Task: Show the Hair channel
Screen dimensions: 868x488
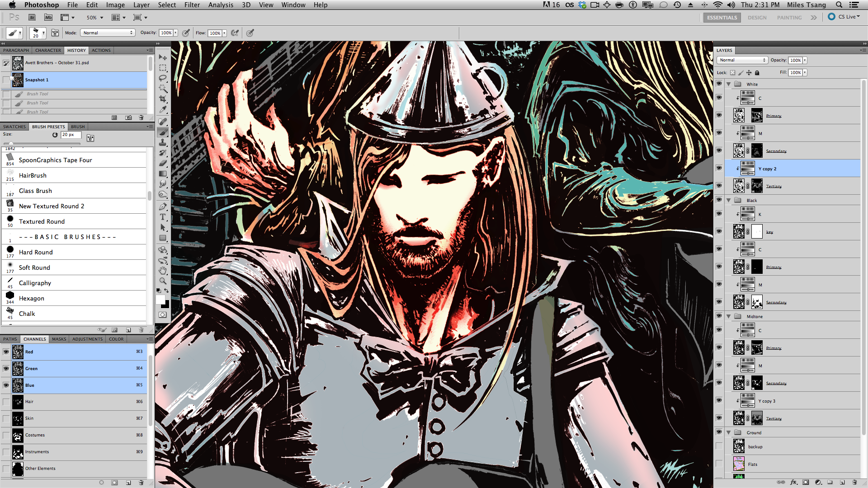Action: [x=6, y=402]
